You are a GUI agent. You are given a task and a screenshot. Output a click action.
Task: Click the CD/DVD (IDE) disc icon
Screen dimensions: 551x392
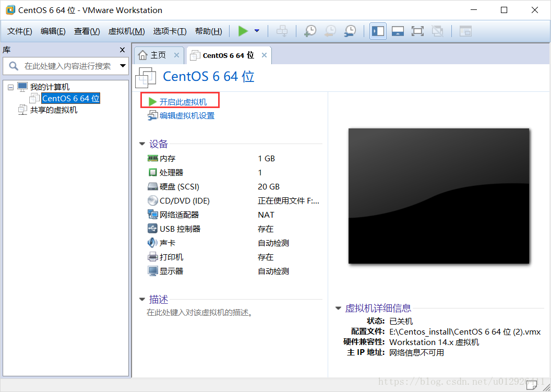tap(152, 201)
